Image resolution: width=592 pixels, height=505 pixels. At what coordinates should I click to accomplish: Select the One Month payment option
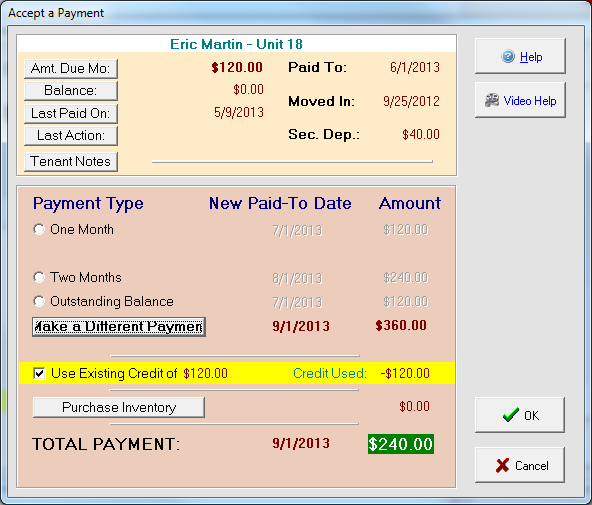pyautogui.click(x=39, y=229)
